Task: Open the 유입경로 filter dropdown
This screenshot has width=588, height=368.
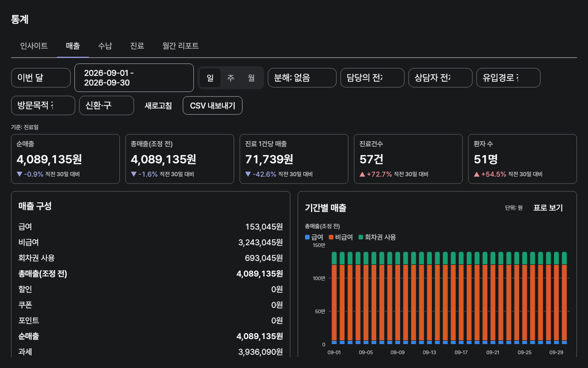Action: (x=509, y=78)
